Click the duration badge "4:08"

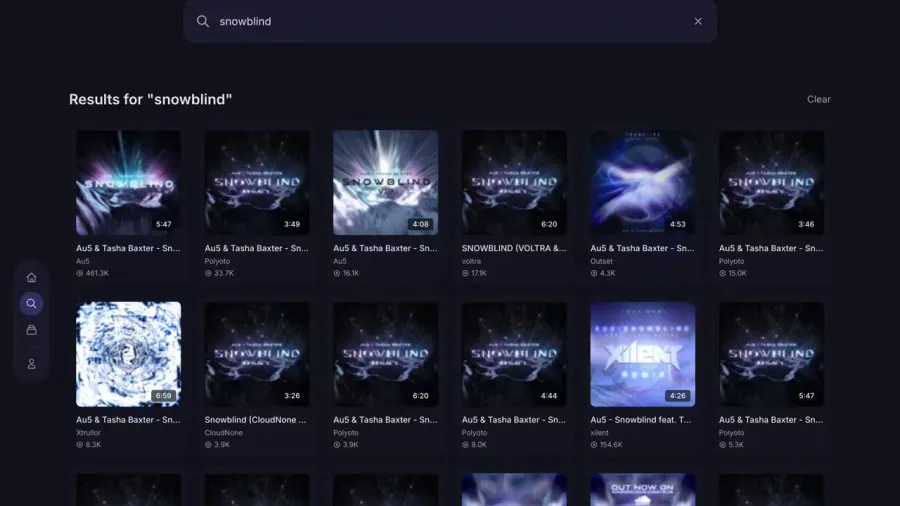pyautogui.click(x=421, y=224)
